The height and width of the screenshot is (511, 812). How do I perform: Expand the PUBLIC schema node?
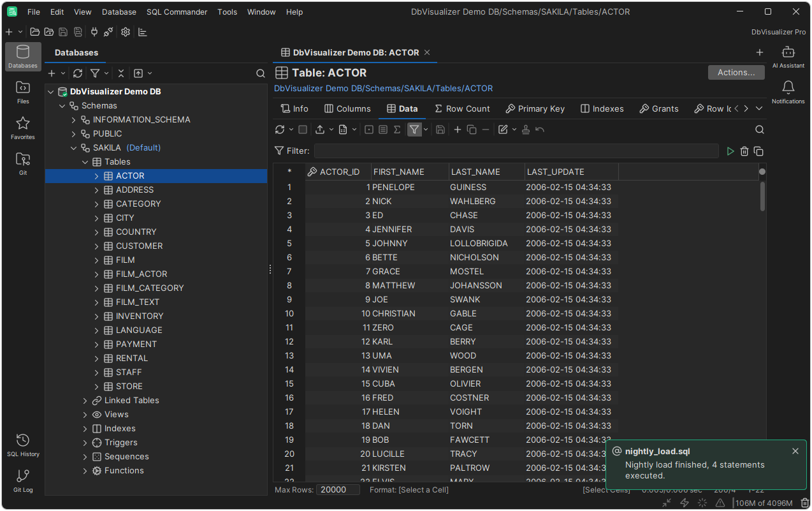[74, 134]
